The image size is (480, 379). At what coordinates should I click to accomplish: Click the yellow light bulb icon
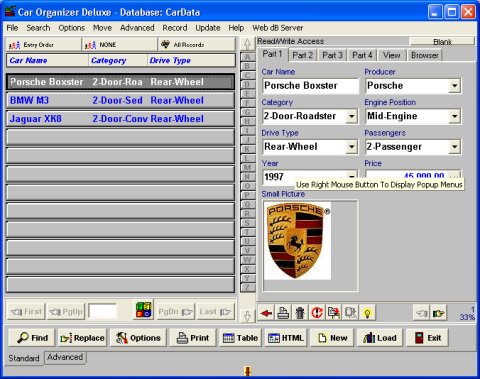click(367, 313)
